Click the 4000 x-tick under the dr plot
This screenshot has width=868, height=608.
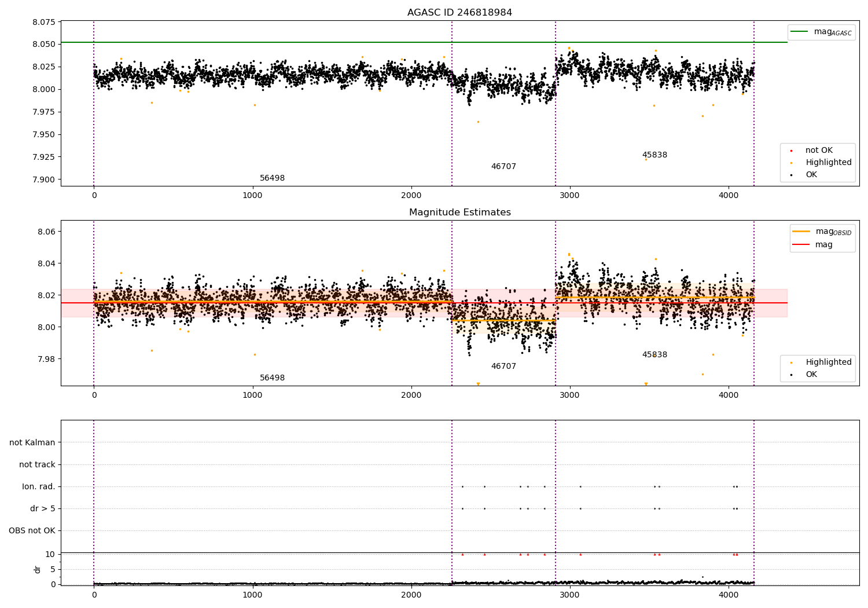(x=729, y=595)
